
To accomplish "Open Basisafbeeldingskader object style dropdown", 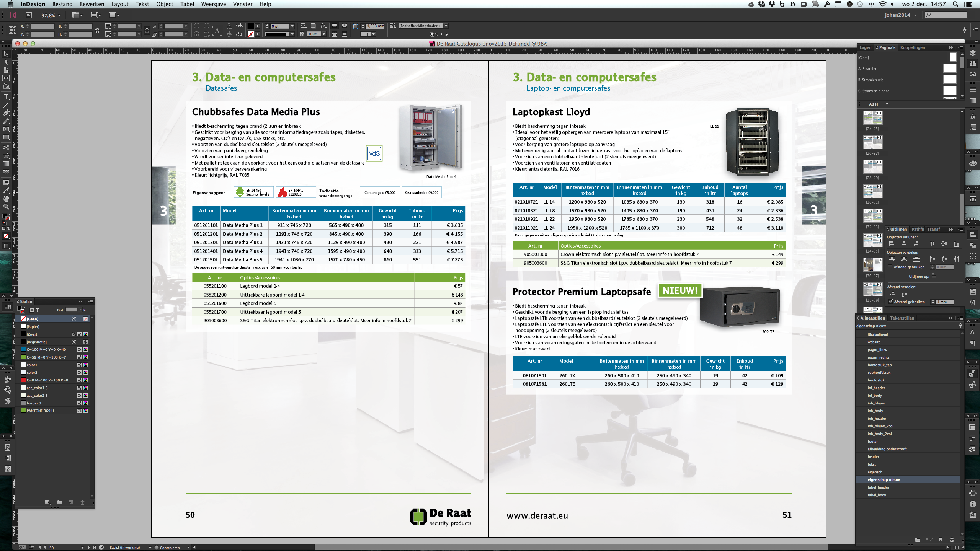I will (446, 26).
